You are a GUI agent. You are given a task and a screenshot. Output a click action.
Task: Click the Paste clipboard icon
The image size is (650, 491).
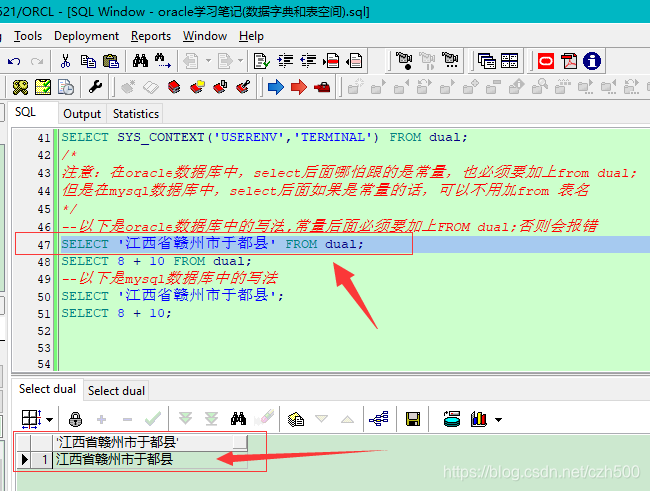(x=111, y=61)
